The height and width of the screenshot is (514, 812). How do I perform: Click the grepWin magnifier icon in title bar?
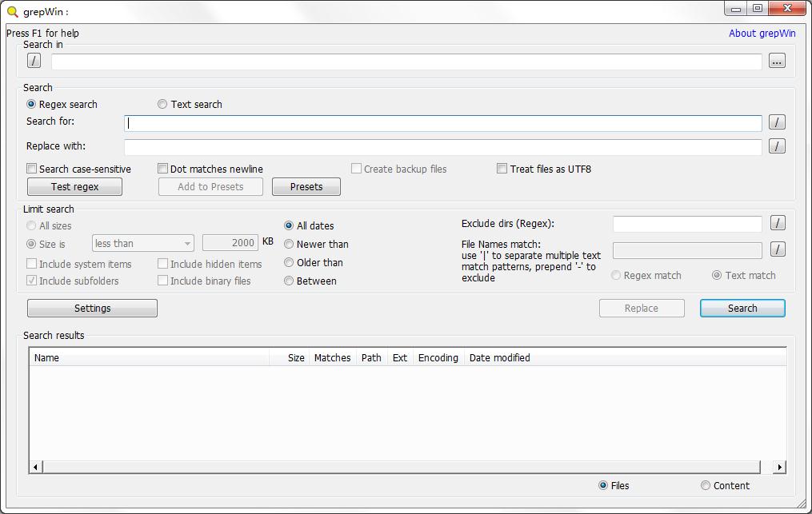tap(12, 11)
